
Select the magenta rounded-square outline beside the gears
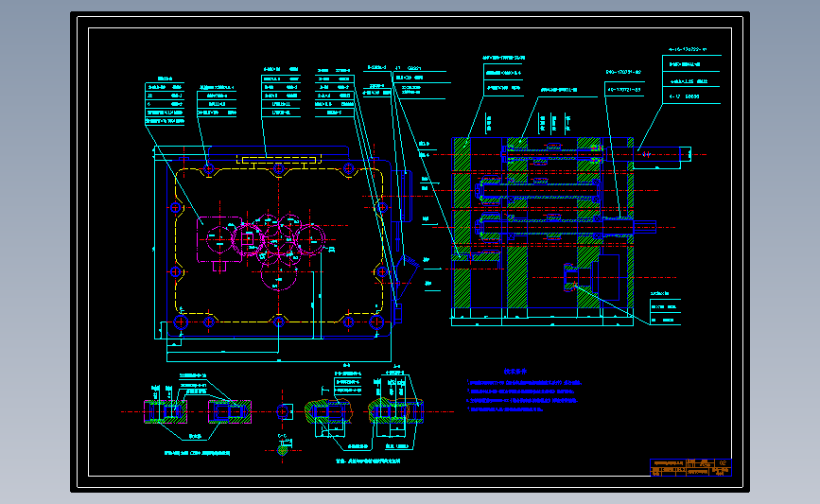coord(219,239)
